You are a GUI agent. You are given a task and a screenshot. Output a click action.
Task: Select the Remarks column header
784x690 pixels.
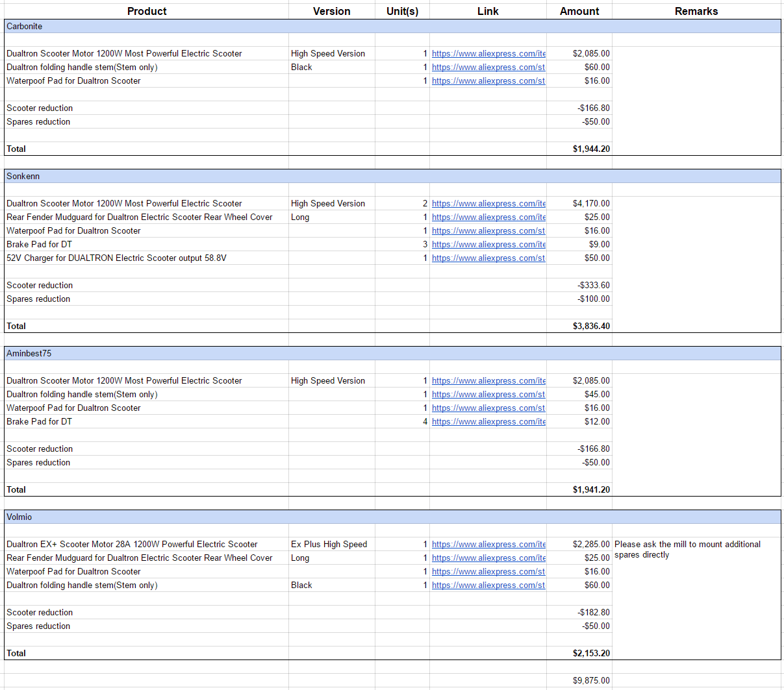point(696,11)
